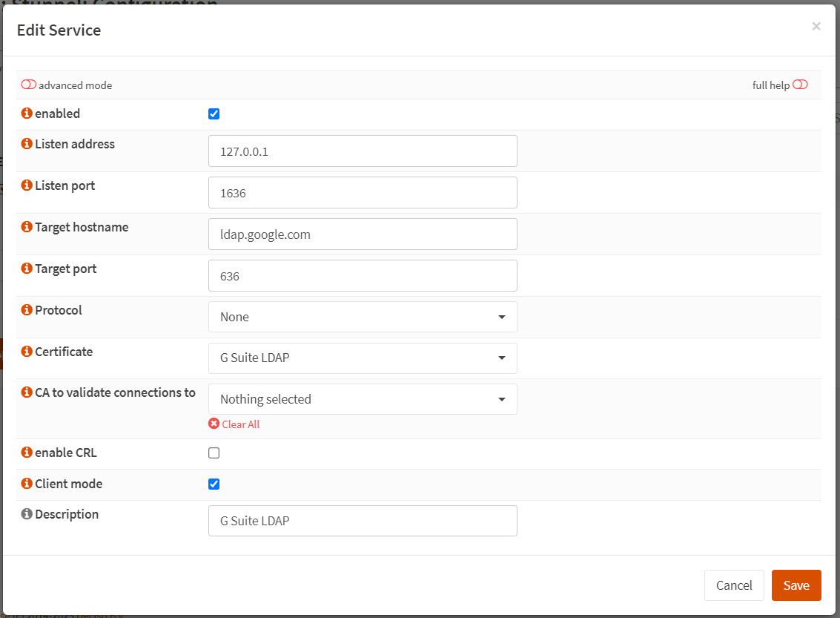This screenshot has height=618, width=840.
Task: Click the 'advanced mode' label text
Action: pyautogui.click(x=75, y=85)
